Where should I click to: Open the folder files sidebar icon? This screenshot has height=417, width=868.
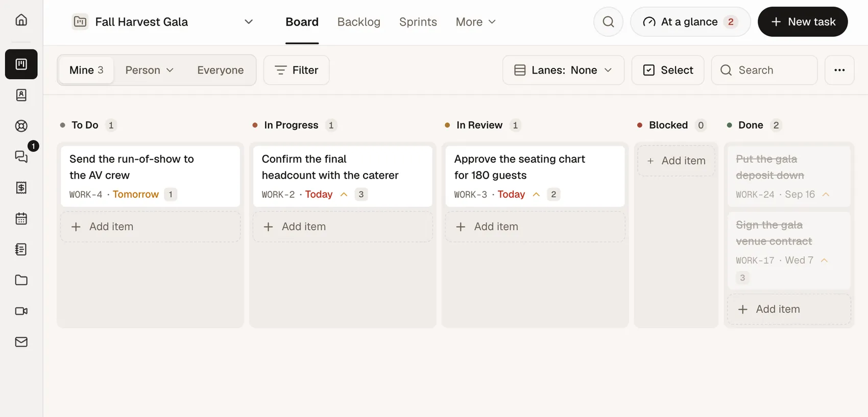21,280
